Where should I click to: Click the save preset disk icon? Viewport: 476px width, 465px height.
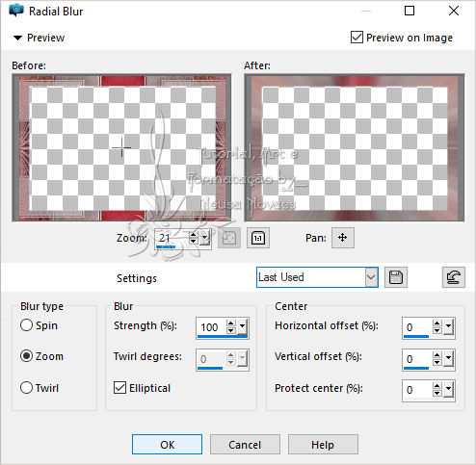(x=396, y=277)
